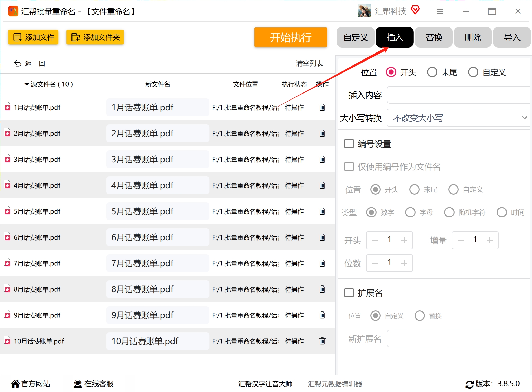Select the 开头 insert position radio button
The image size is (532, 392).
pyautogui.click(x=391, y=72)
